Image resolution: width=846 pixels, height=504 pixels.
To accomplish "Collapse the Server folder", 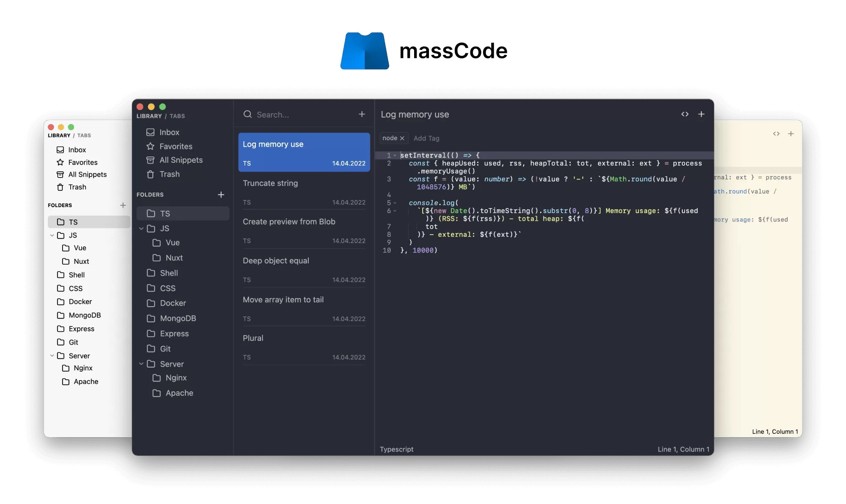I will coord(141,364).
